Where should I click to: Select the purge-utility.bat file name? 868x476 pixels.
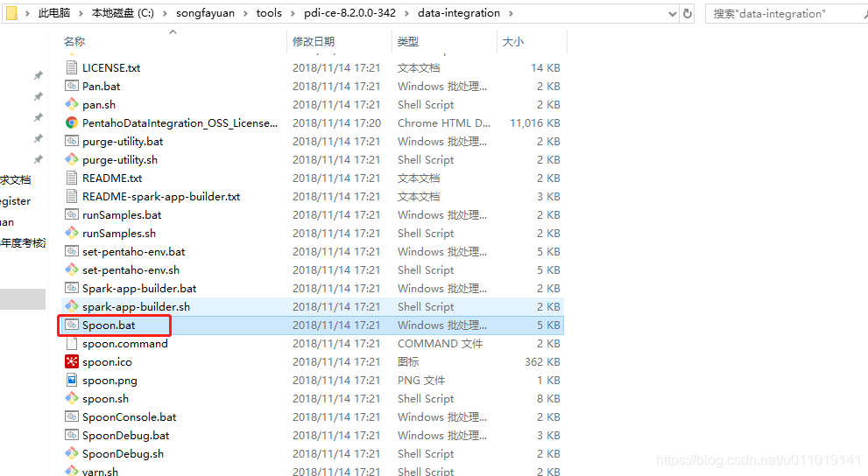tap(123, 142)
